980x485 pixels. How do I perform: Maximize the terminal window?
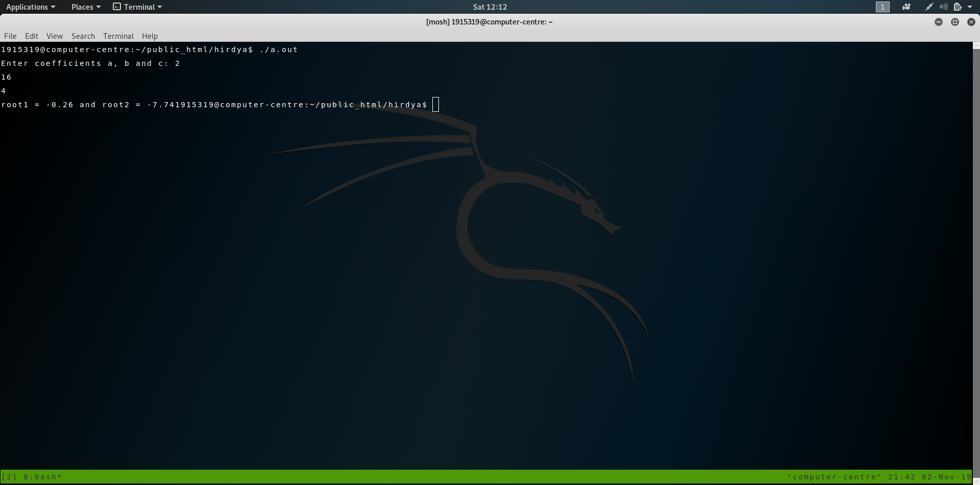(955, 22)
